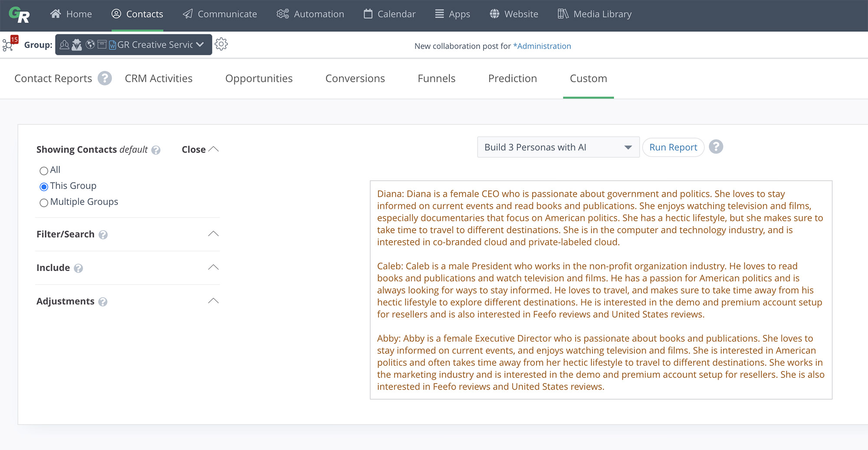Click the Home house icon
Screen dimensions: 868x450
(55, 14)
